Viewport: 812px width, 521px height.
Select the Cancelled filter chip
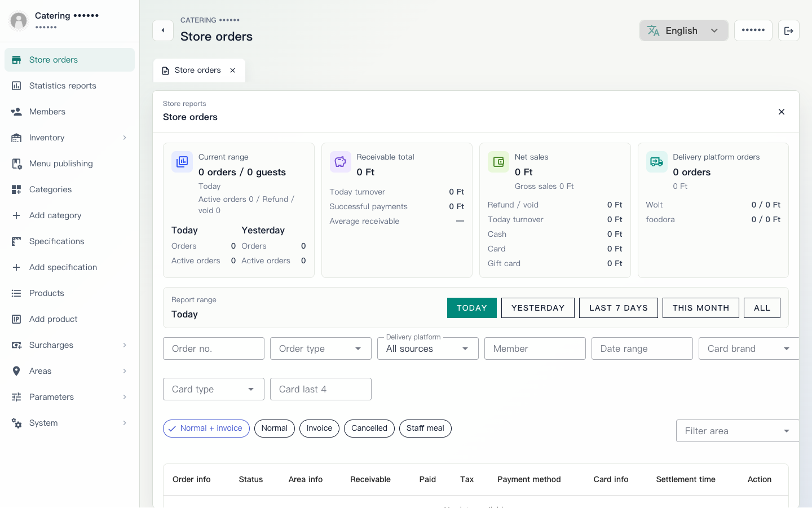pos(369,429)
